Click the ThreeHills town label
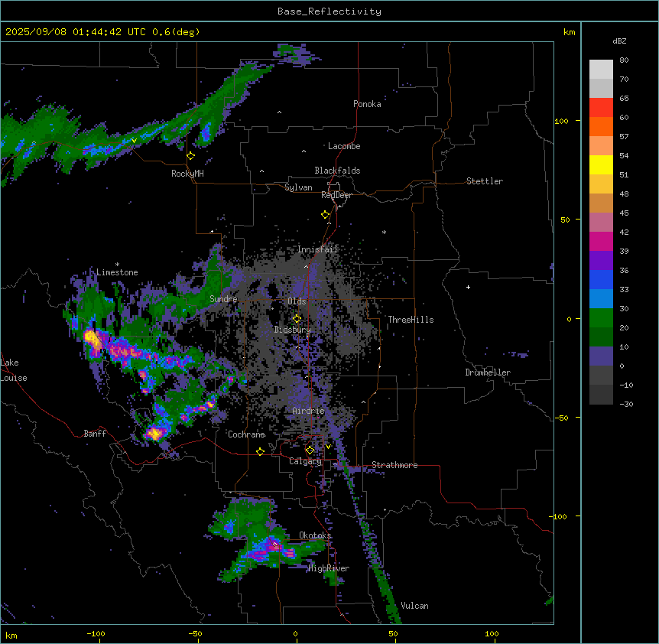 [411, 320]
